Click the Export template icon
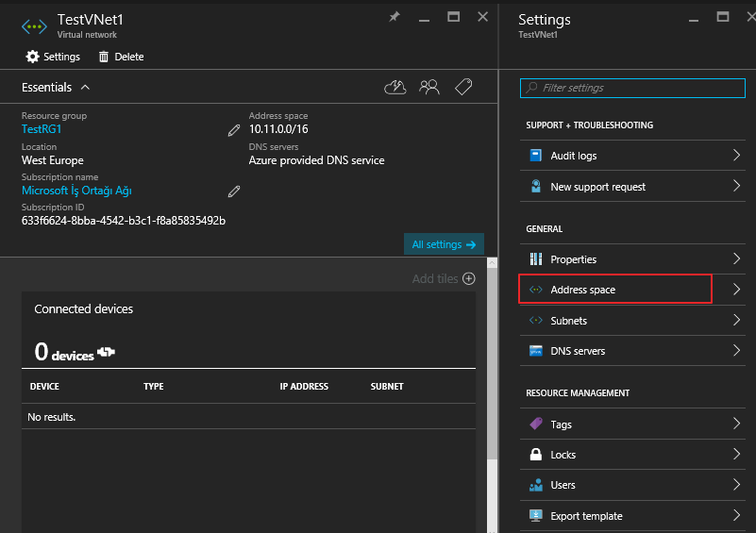The width and height of the screenshot is (756, 533). 536,516
